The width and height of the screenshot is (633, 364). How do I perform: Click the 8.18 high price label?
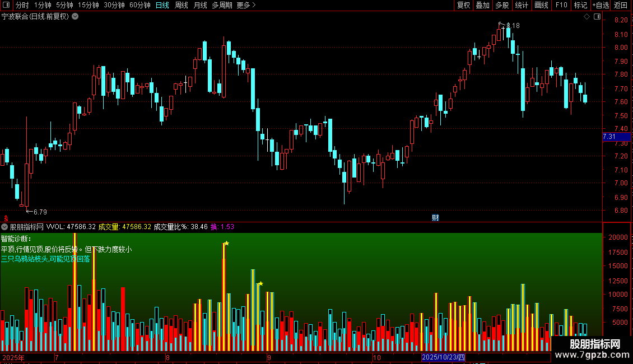[513, 25]
